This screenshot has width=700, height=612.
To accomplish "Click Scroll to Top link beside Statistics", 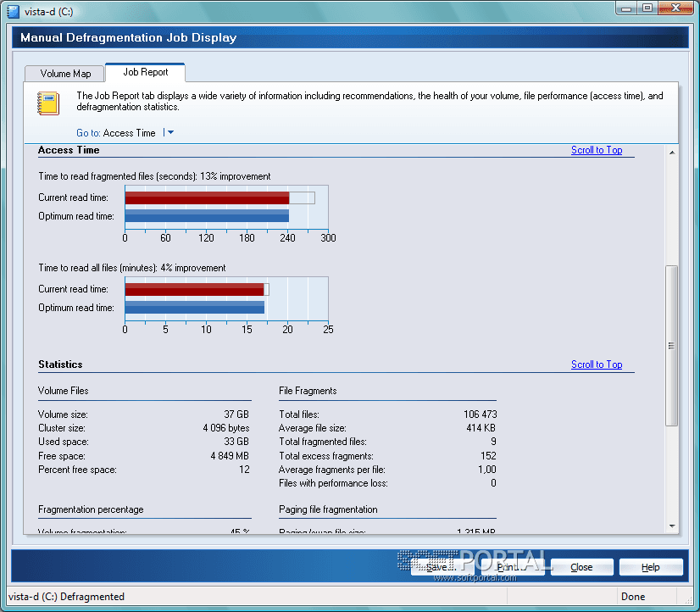I will pos(597,364).
